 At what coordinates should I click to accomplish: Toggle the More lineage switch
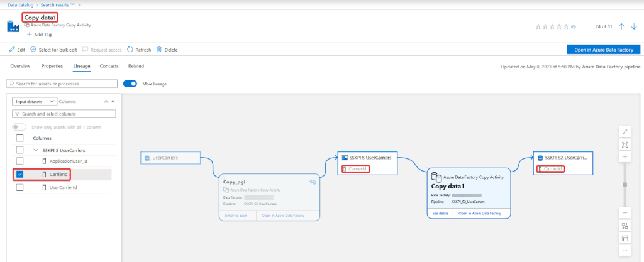coord(130,84)
